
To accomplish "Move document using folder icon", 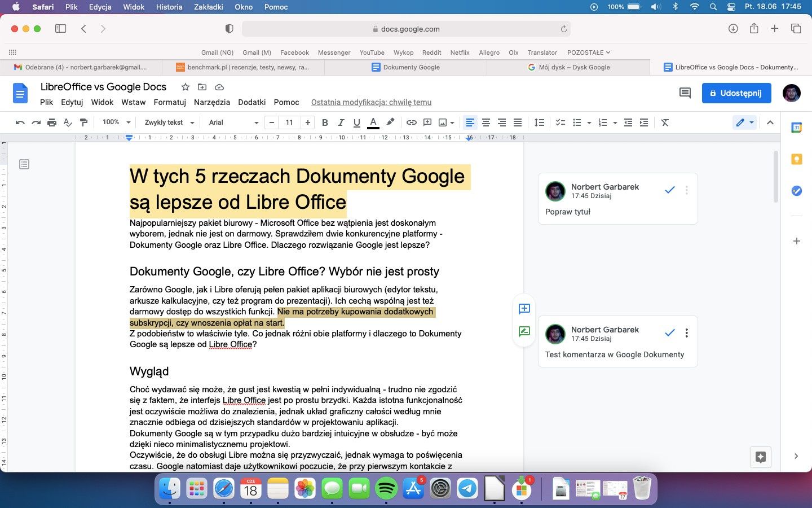I will click(x=202, y=87).
